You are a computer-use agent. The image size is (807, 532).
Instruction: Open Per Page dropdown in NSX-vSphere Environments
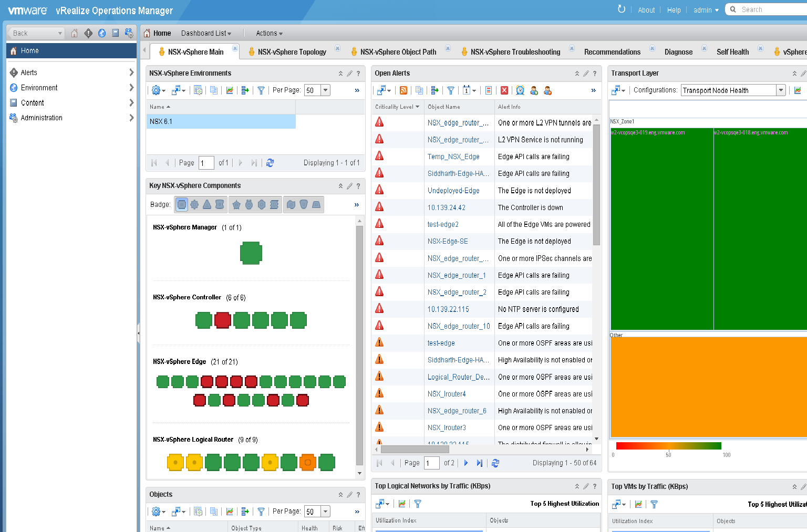326,90
